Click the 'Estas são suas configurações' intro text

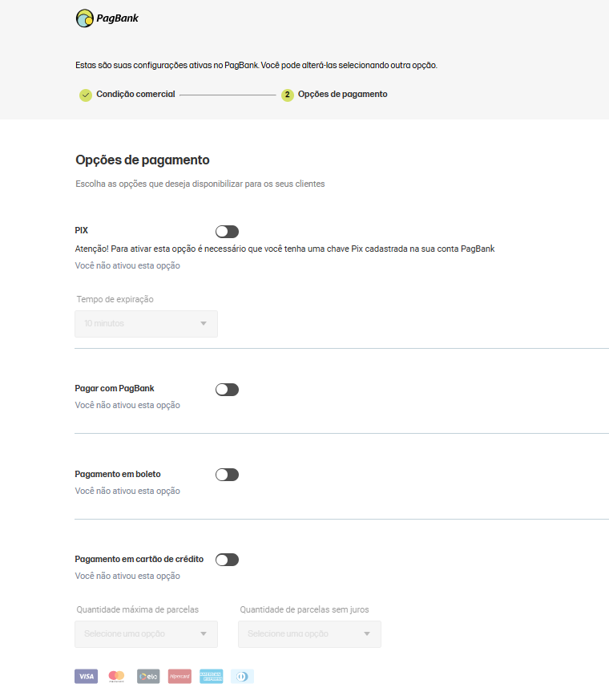(x=256, y=65)
